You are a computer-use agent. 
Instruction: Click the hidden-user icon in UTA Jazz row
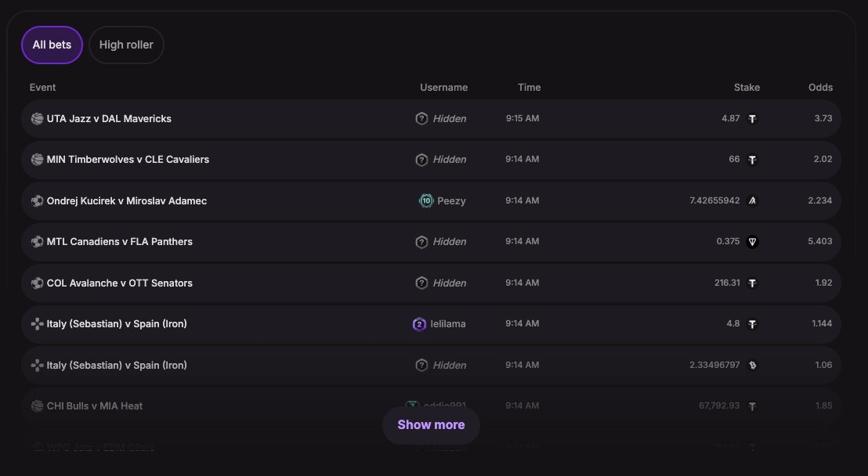[421, 119]
